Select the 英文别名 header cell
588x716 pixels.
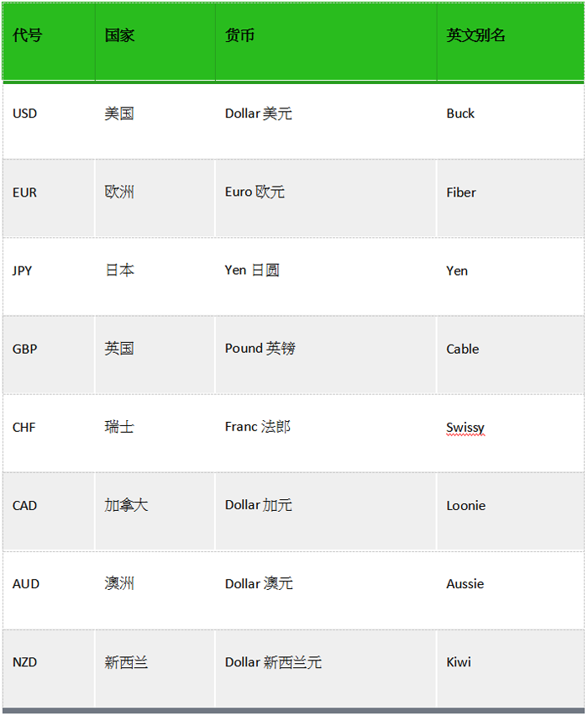pyautogui.click(x=475, y=35)
